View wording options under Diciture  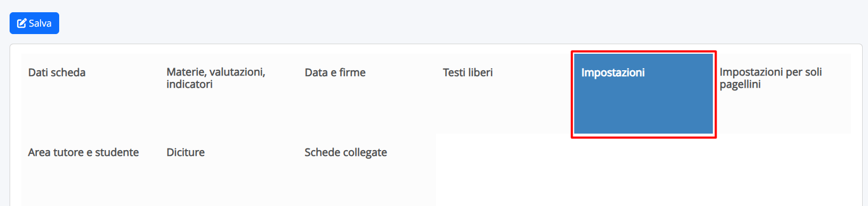229,170
